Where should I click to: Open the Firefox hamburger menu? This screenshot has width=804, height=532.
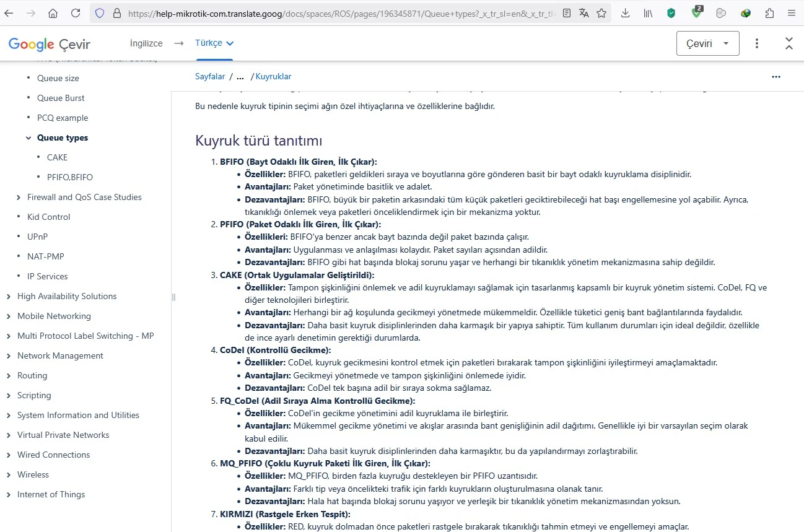point(791,13)
